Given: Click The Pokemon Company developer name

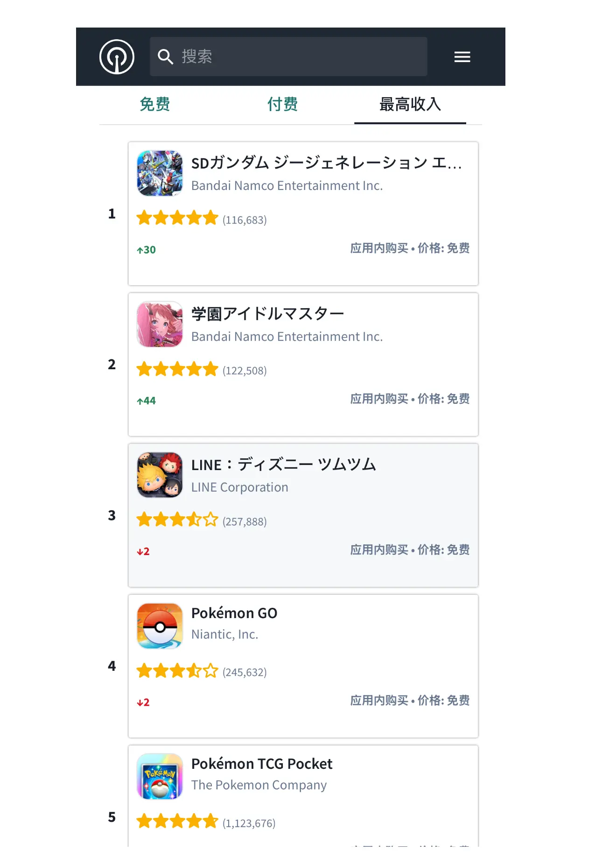Looking at the screenshot, I should pos(259,785).
